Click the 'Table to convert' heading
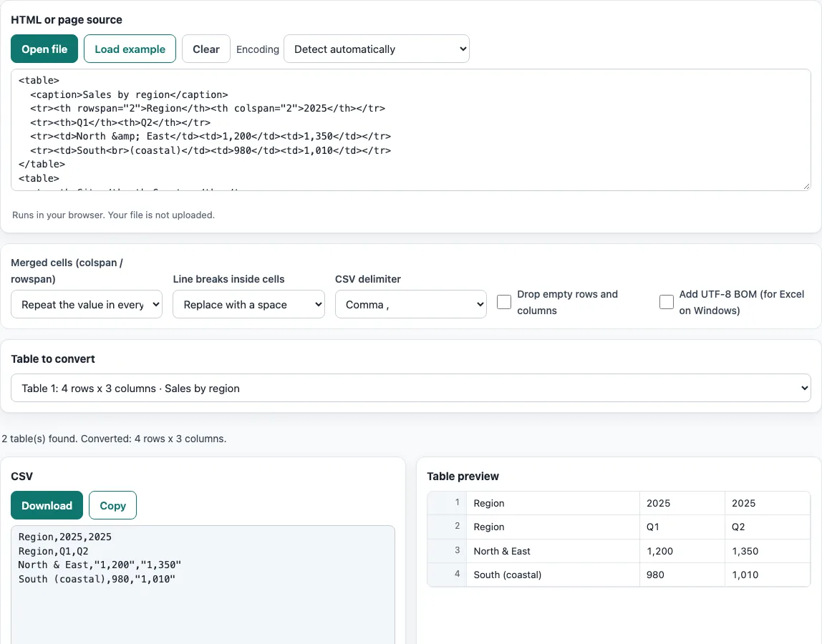The height and width of the screenshot is (644, 822). (53, 359)
